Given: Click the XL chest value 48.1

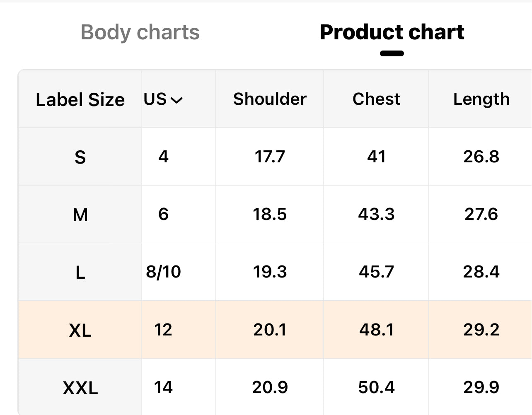Looking at the screenshot, I should coord(376,330).
